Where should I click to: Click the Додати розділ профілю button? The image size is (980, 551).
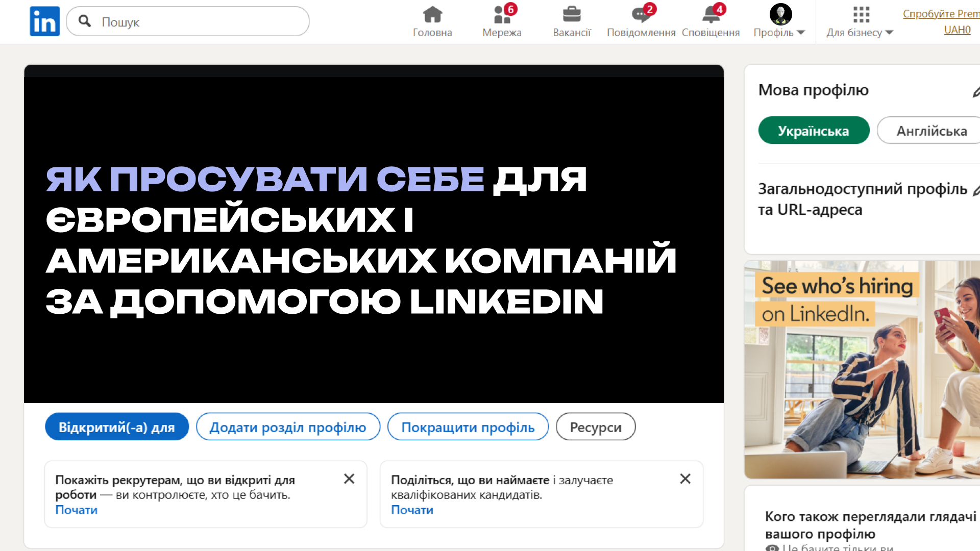click(x=288, y=427)
